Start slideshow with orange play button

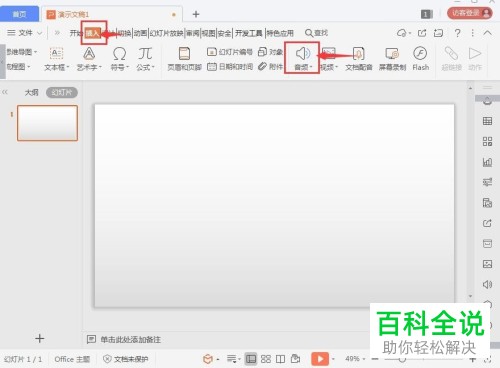pos(320,359)
